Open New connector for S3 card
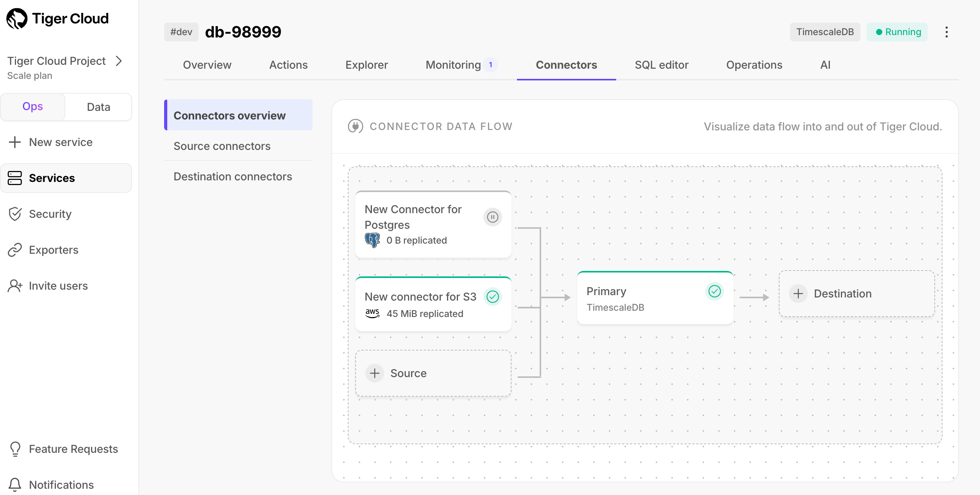This screenshot has height=495, width=980. click(433, 304)
